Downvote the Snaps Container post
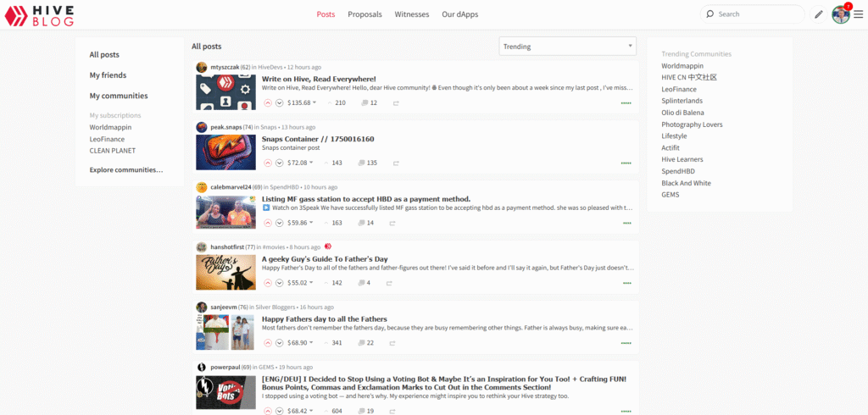The height and width of the screenshot is (415, 868). 280,163
